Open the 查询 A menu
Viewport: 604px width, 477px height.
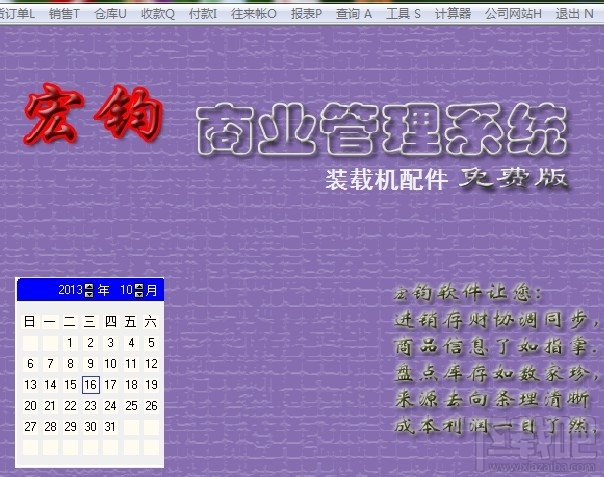pyautogui.click(x=354, y=14)
